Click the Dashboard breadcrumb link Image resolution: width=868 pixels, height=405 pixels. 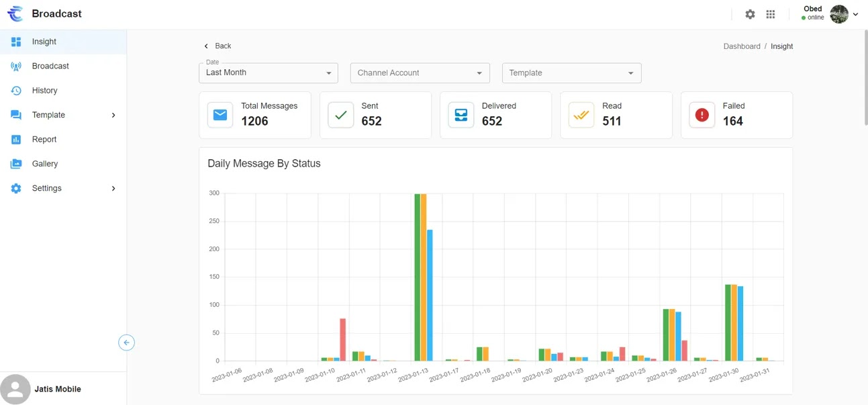pos(741,46)
